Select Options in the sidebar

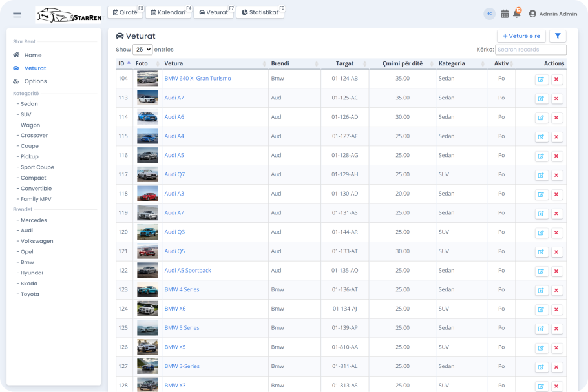[36, 81]
